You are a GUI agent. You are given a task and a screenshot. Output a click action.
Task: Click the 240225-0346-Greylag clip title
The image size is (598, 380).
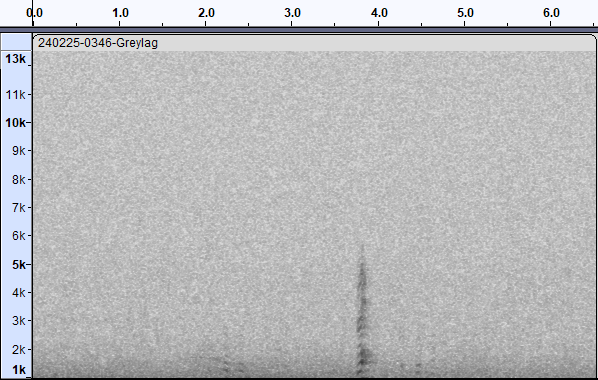click(98, 43)
